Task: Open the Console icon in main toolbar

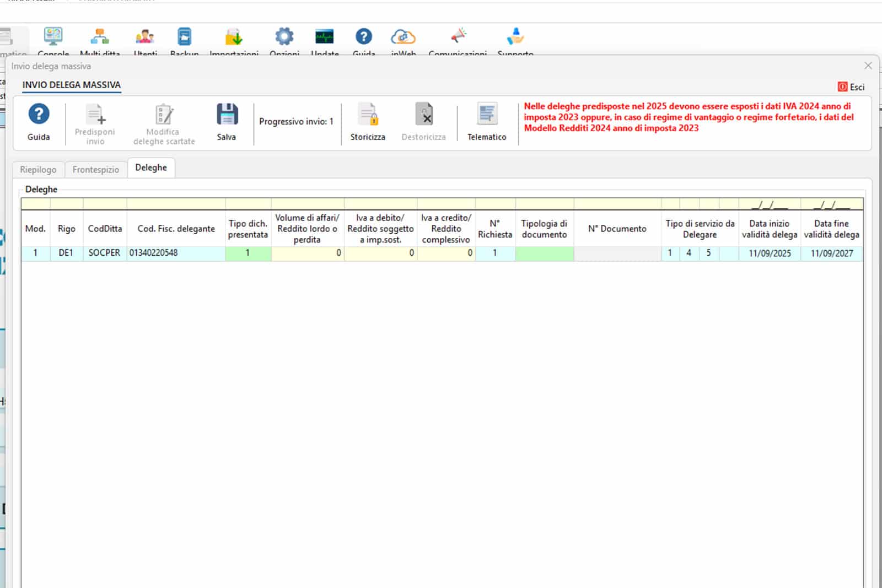Action: point(53,37)
